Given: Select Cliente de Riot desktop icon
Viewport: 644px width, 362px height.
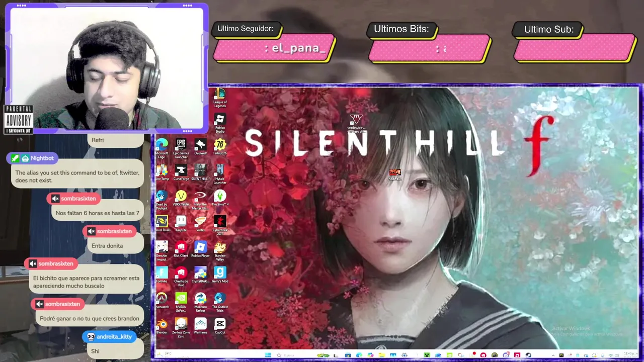Looking at the screenshot, I should (181, 277).
